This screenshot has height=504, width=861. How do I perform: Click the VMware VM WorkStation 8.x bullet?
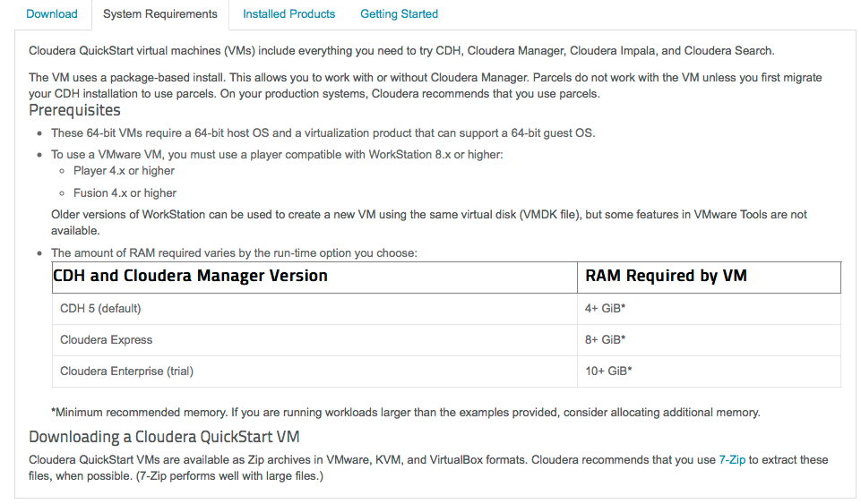pos(277,155)
